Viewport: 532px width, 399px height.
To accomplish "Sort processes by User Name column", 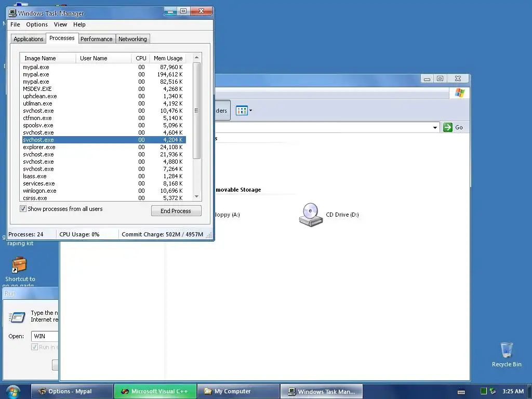I will click(103, 58).
